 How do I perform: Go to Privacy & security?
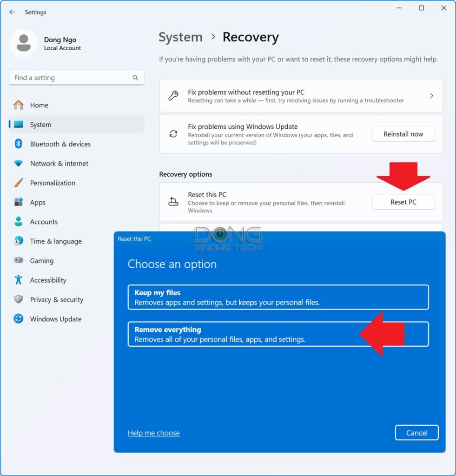[61, 299]
